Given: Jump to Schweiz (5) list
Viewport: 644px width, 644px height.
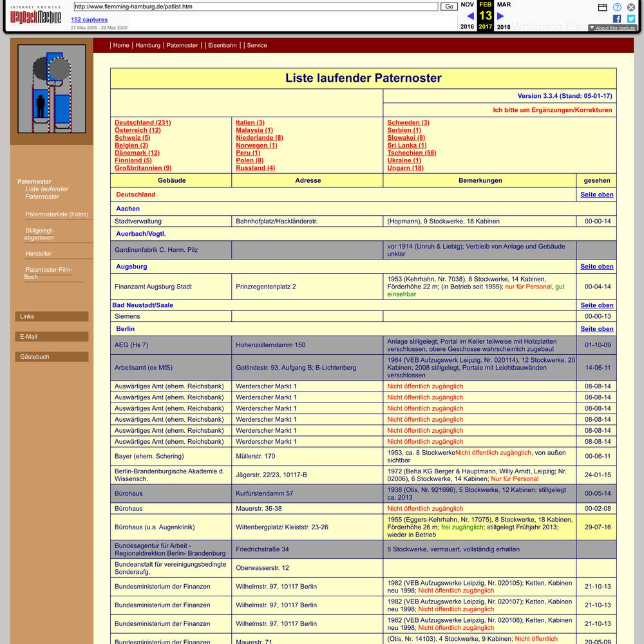Looking at the screenshot, I should pyautogui.click(x=132, y=138).
